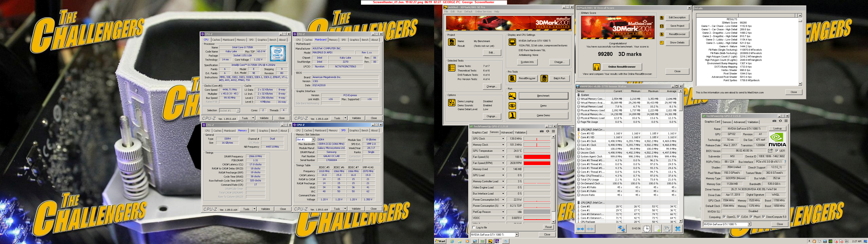Click the refresh icon in GPU-Z Sensors window
Image resolution: width=868 pixels, height=244 pixels.
point(548,131)
